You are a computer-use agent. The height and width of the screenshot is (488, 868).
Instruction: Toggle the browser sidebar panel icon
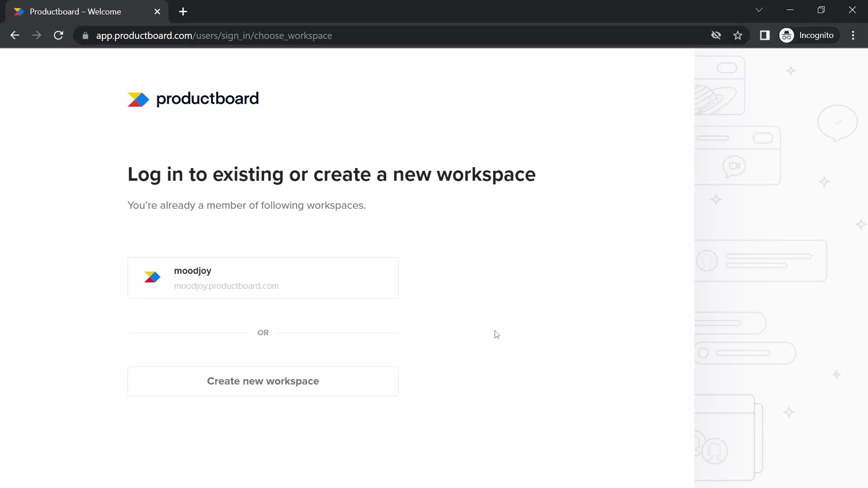click(765, 35)
